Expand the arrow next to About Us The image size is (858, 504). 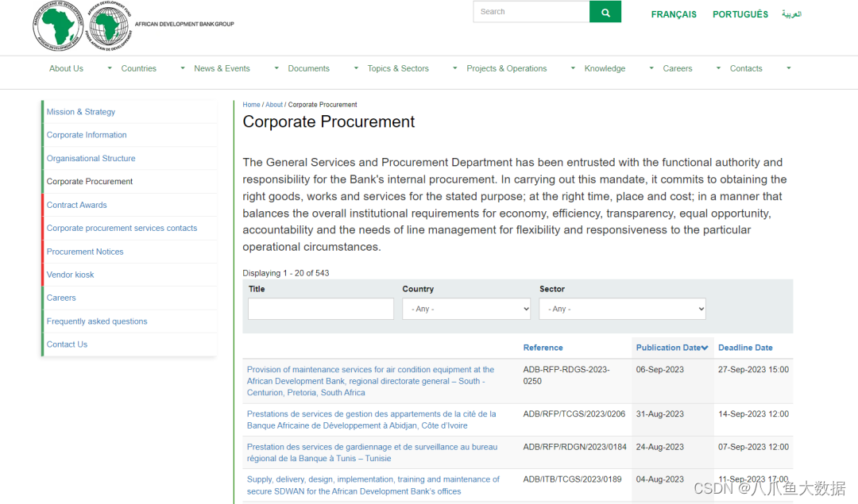point(110,68)
